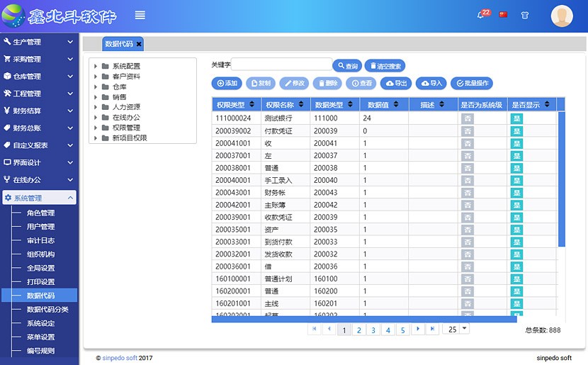
Task: Toggle 是否显示 switch for 付款凭证 row
Action: click(x=516, y=131)
